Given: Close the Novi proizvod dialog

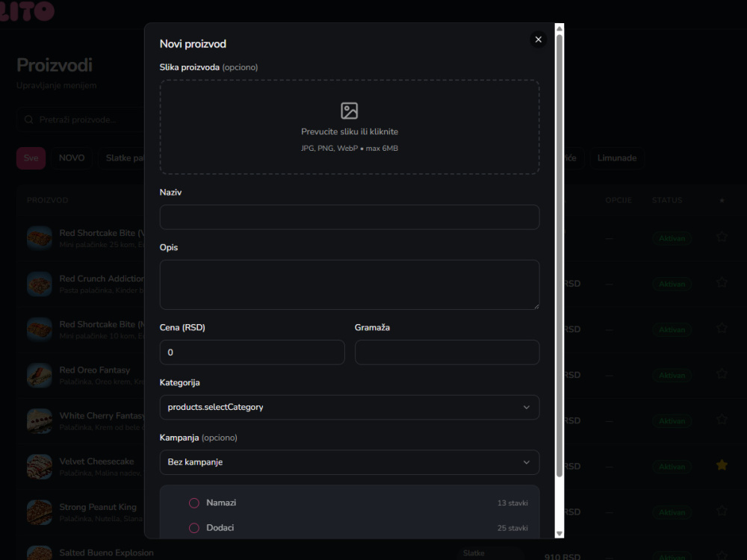Looking at the screenshot, I should 538,40.
